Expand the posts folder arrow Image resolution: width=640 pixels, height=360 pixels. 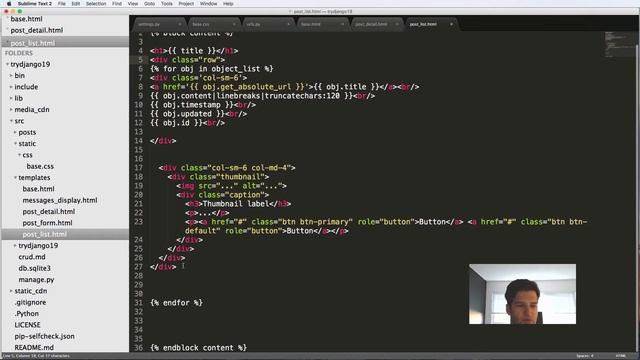[x=15, y=132]
